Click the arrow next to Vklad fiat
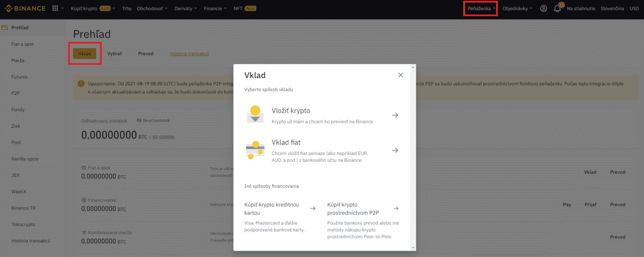This screenshot has height=257, width=644. pos(395,150)
